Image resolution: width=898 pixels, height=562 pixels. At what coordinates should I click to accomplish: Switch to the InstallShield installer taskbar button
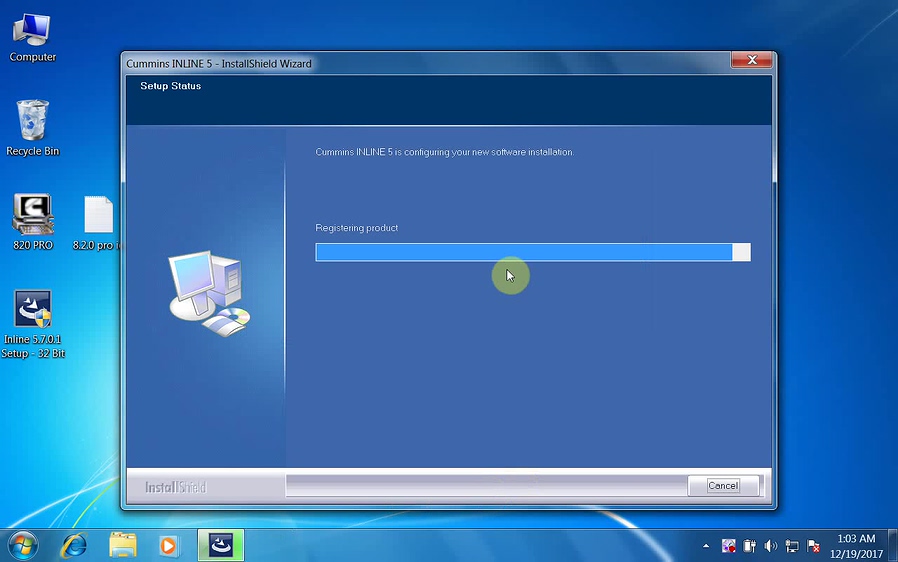(x=220, y=545)
